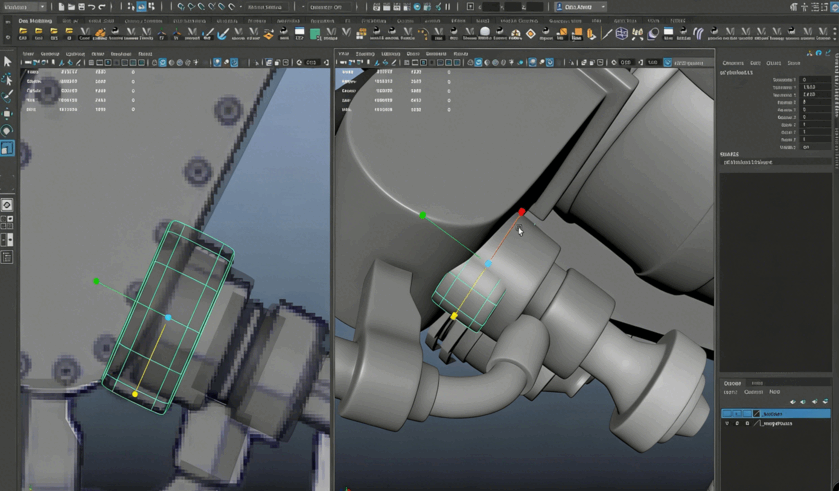Click the Undo arrow in status line

[x=91, y=7]
